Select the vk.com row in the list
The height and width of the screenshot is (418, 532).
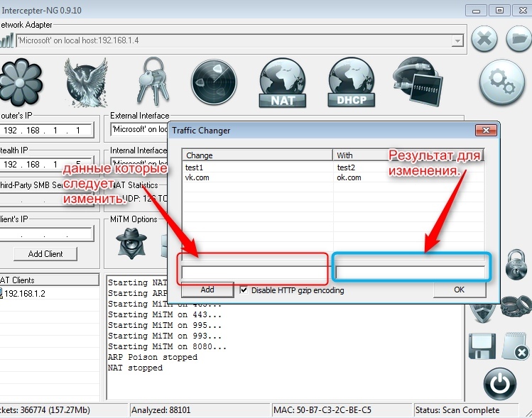tap(196, 177)
